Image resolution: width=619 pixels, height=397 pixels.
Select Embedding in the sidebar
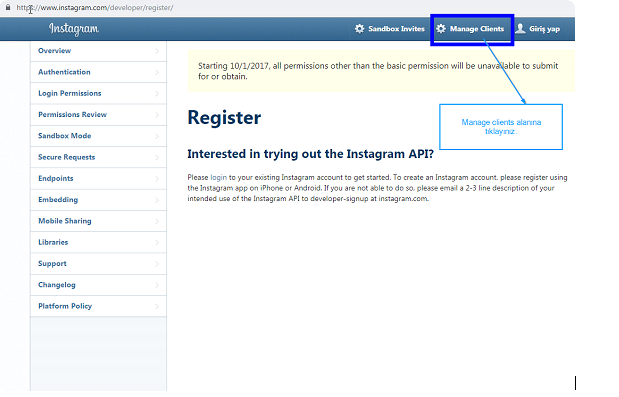pyautogui.click(x=98, y=200)
